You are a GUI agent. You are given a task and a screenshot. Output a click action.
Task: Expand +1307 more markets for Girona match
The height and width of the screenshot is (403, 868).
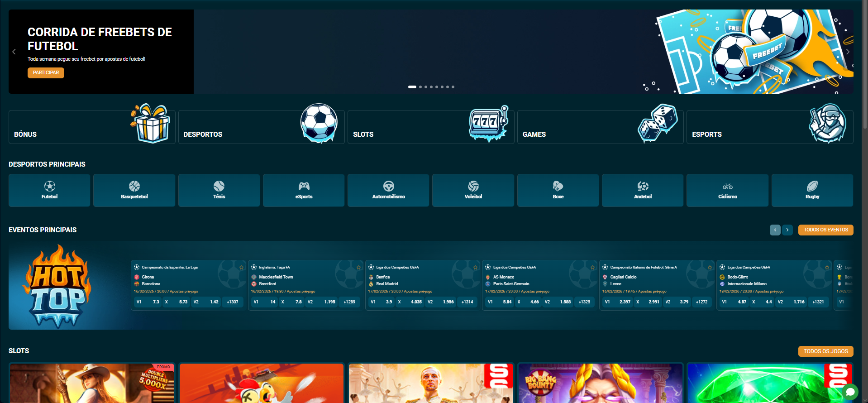coord(233,302)
